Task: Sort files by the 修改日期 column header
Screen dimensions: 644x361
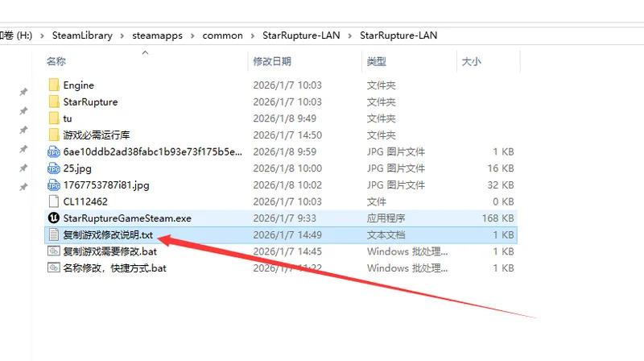Action: (272, 61)
